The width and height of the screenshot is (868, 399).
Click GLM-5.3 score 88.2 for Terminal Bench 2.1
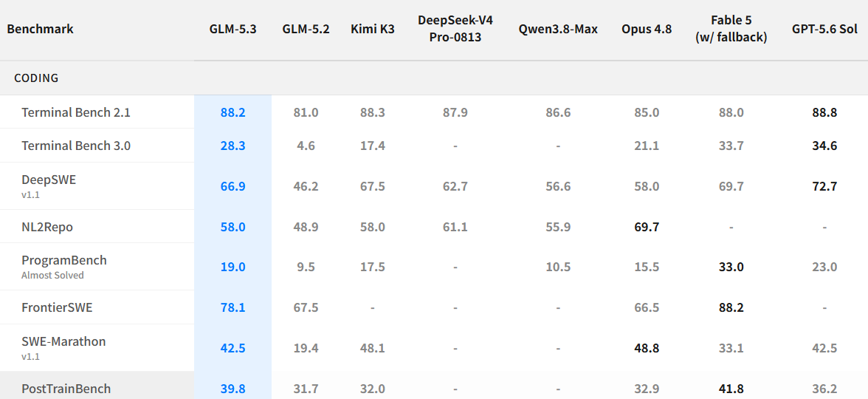click(232, 112)
